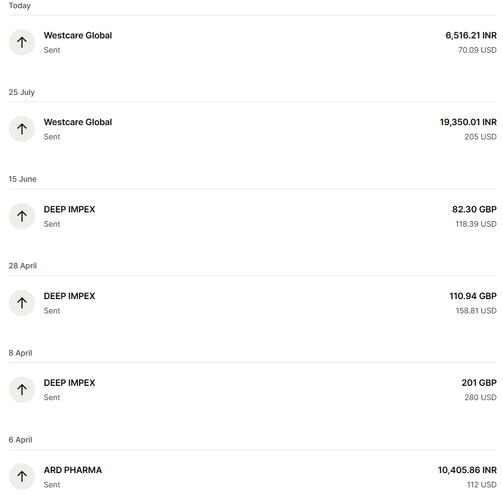Open DEEP IMPEX transfer of 82.30 GBP
Viewport: 503px width, 500px height.
(x=253, y=216)
